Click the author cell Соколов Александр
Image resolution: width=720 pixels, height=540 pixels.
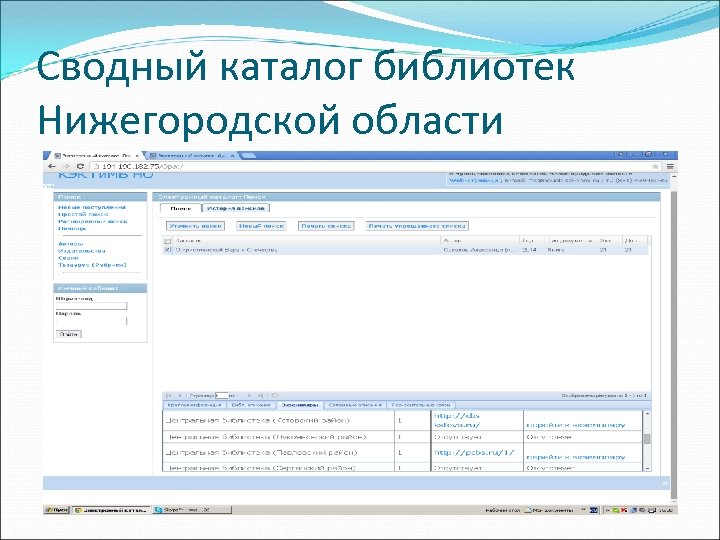(480, 250)
